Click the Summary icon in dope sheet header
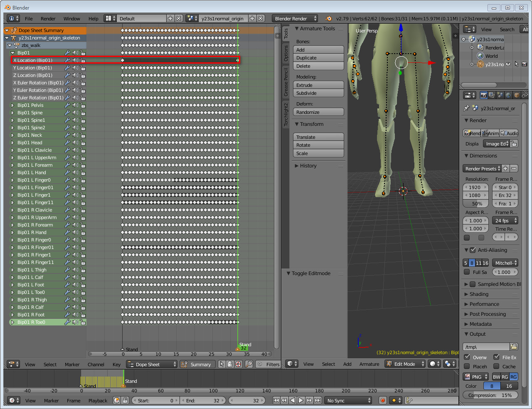The image size is (532, 409). click(184, 364)
